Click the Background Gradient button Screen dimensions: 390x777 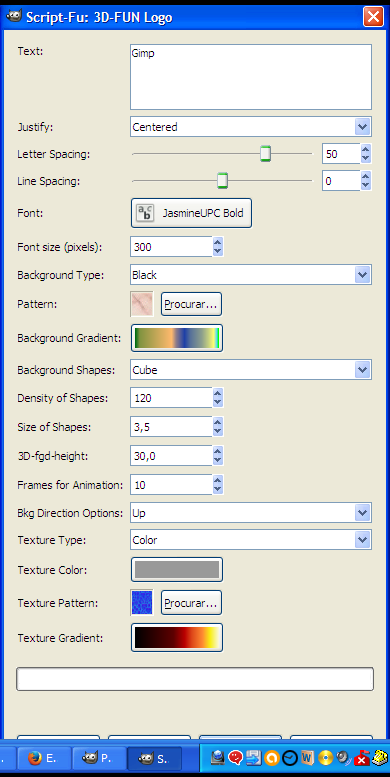coord(177,338)
